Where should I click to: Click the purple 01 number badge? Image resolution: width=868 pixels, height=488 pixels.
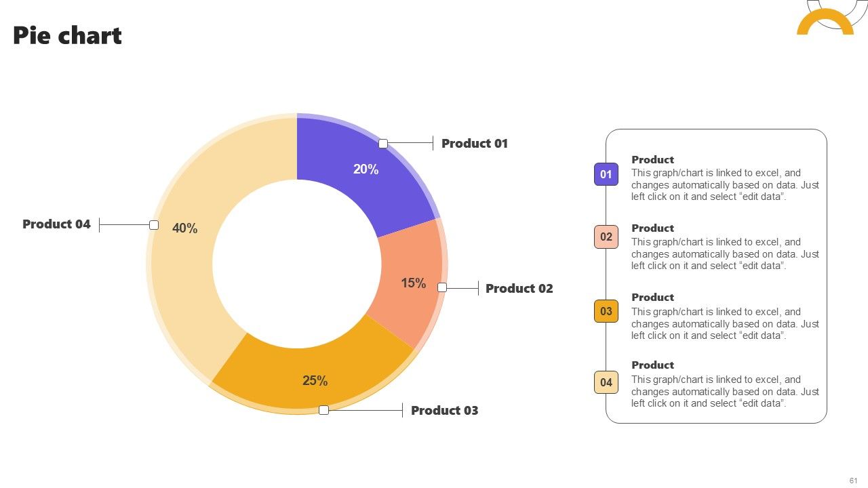[606, 174]
